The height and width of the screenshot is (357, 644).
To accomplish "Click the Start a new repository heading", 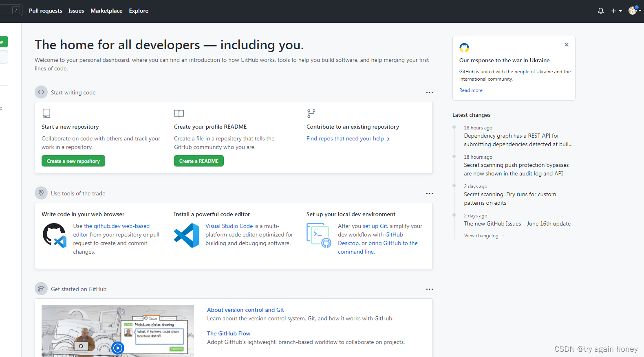I will [x=70, y=127].
